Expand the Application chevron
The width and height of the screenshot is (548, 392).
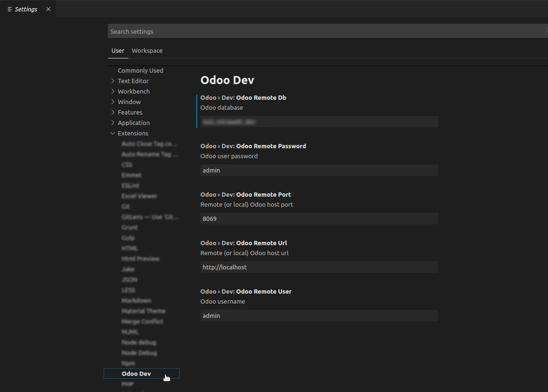coord(113,123)
